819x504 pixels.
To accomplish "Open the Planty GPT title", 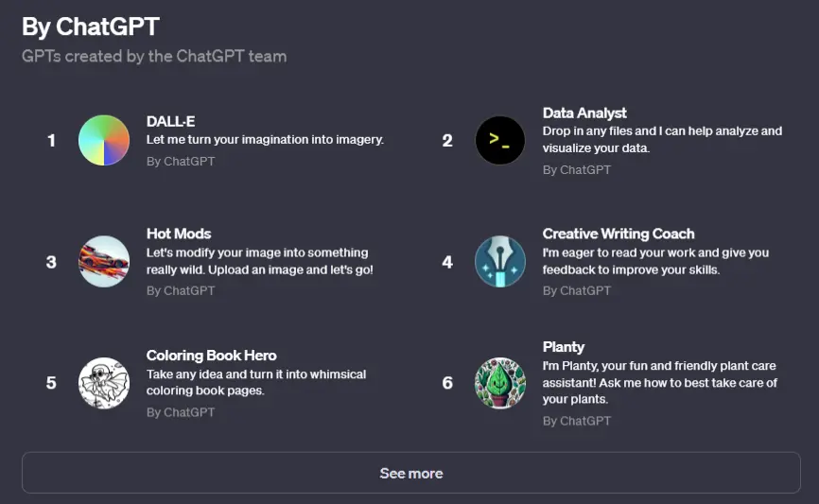I will coord(564,347).
